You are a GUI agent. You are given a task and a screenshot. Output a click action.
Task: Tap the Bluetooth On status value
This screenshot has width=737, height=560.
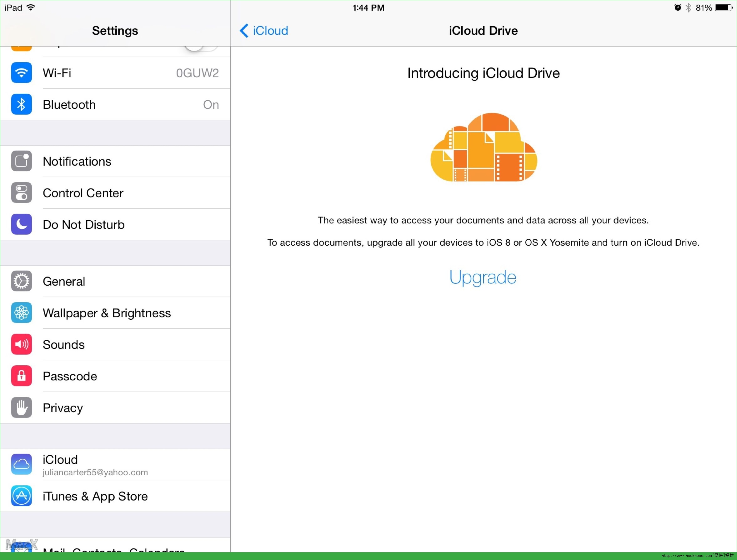coord(211,105)
